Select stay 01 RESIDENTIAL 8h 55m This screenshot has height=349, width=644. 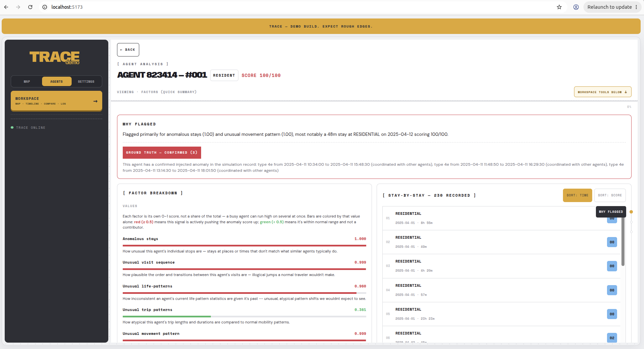point(501,218)
